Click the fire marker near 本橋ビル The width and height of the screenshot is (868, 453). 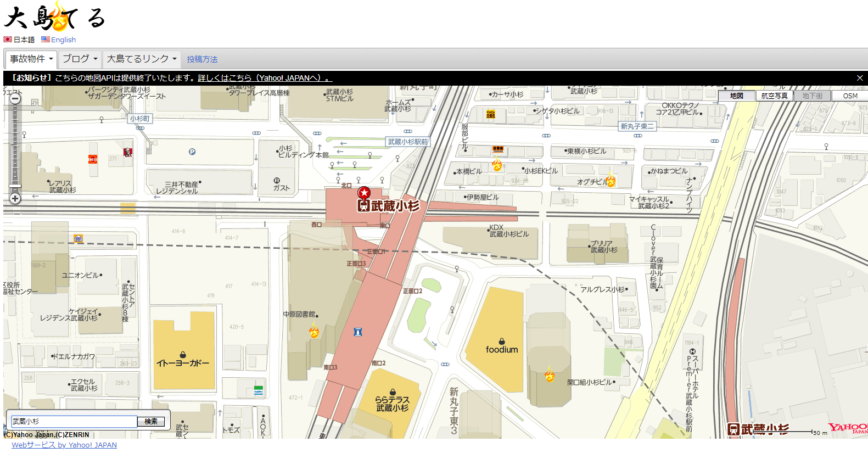(497, 164)
